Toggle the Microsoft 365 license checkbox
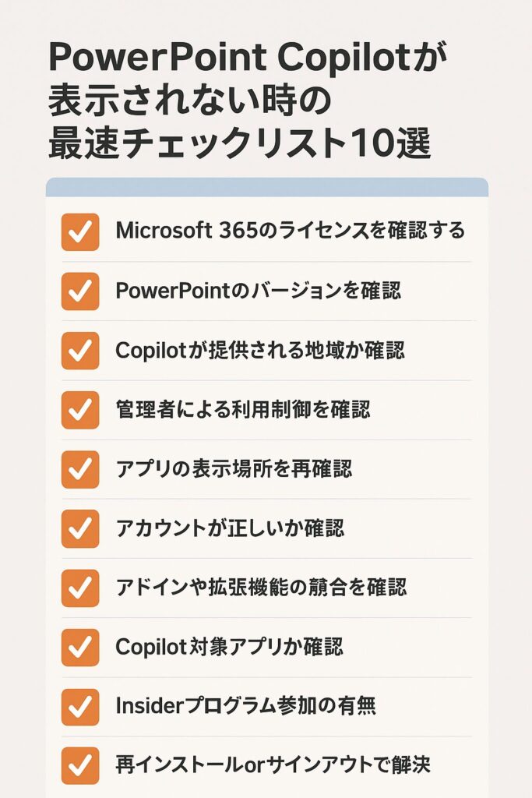532x798 pixels. [x=80, y=232]
